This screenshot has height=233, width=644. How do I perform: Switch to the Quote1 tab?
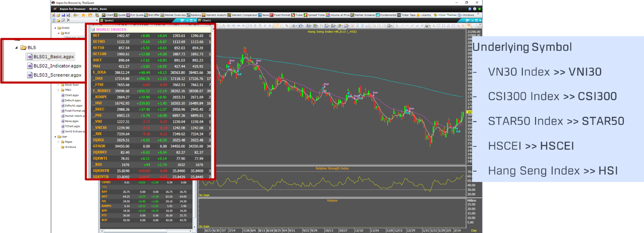point(109,21)
